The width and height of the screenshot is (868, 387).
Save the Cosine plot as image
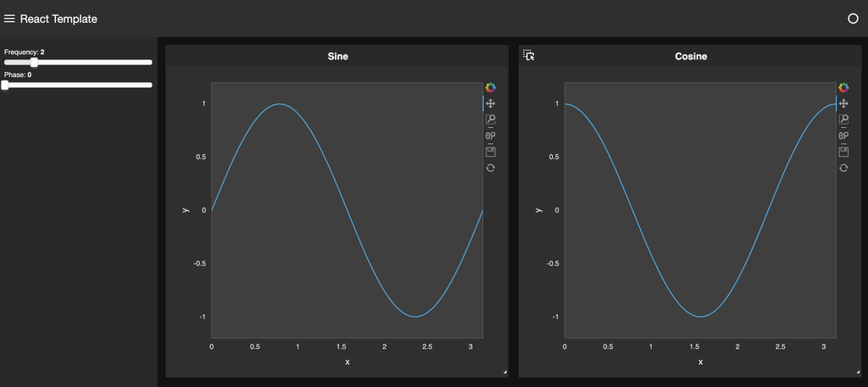coord(843,152)
